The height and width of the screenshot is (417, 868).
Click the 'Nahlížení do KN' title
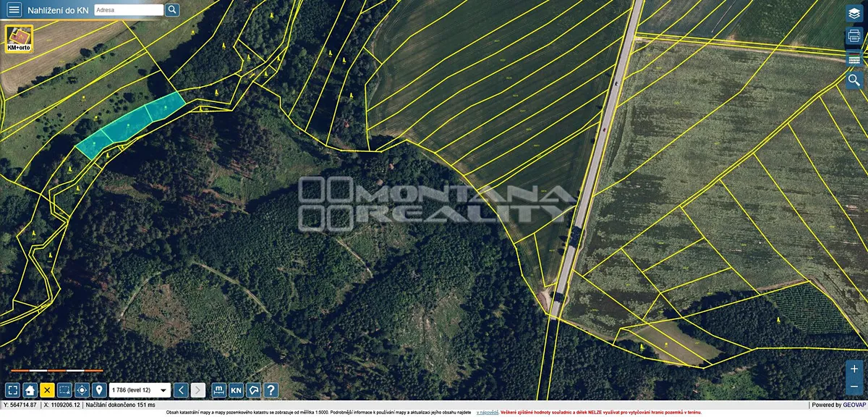58,10
